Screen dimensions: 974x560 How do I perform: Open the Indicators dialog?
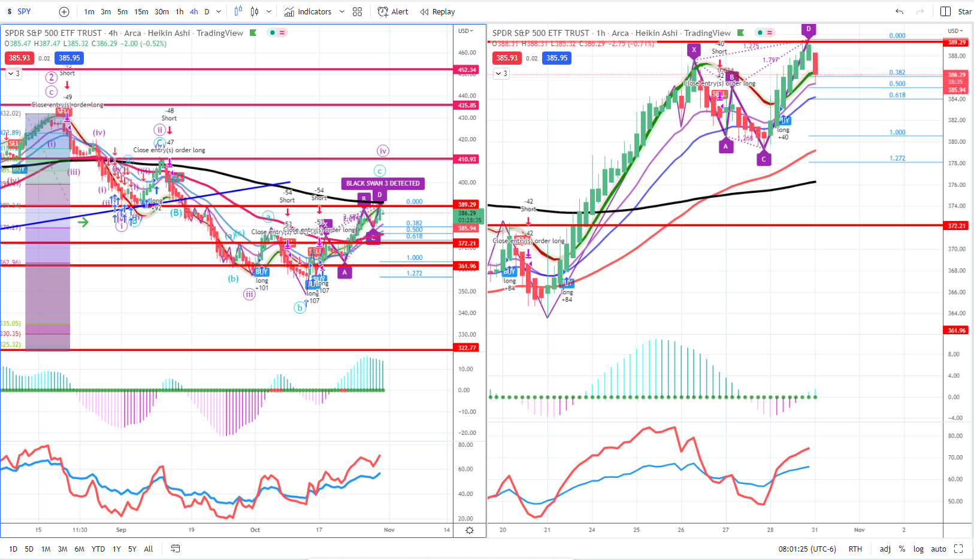coord(308,11)
